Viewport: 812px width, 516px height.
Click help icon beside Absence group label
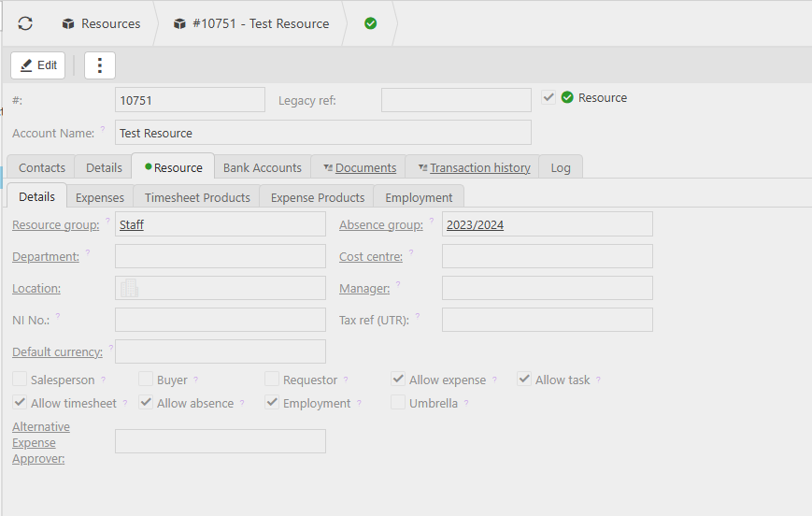point(432,221)
